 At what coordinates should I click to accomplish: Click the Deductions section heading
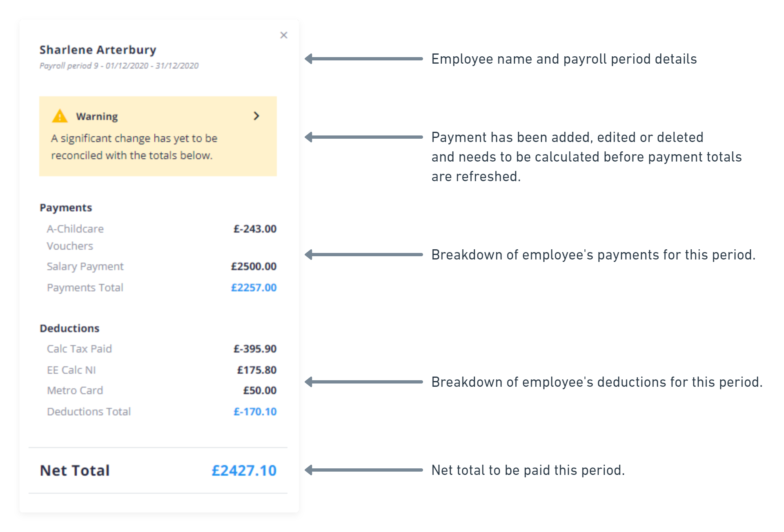click(69, 328)
